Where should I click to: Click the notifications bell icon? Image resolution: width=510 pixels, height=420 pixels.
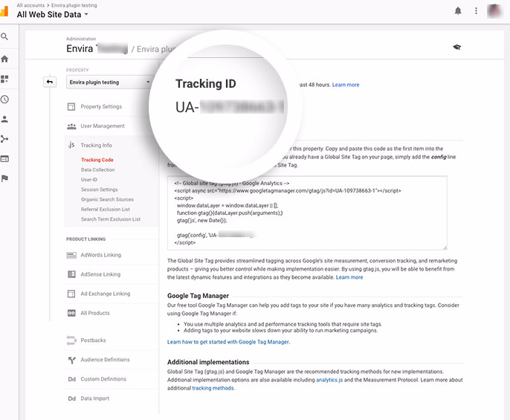[x=458, y=10]
